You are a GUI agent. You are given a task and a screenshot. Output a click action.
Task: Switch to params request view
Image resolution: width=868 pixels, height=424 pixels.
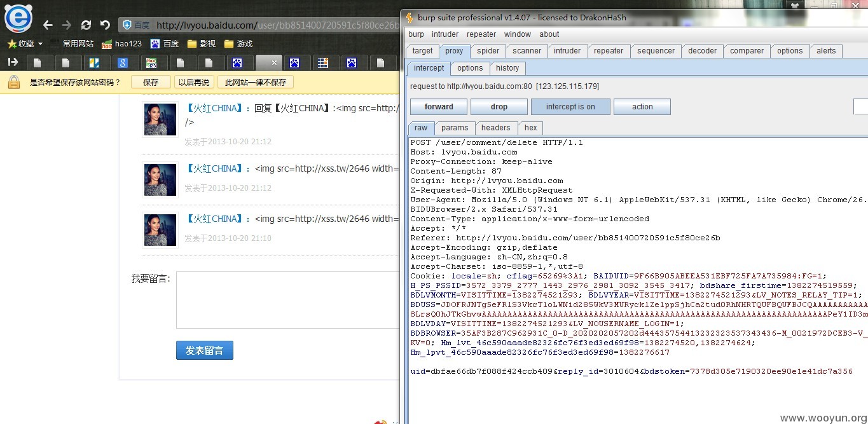455,128
